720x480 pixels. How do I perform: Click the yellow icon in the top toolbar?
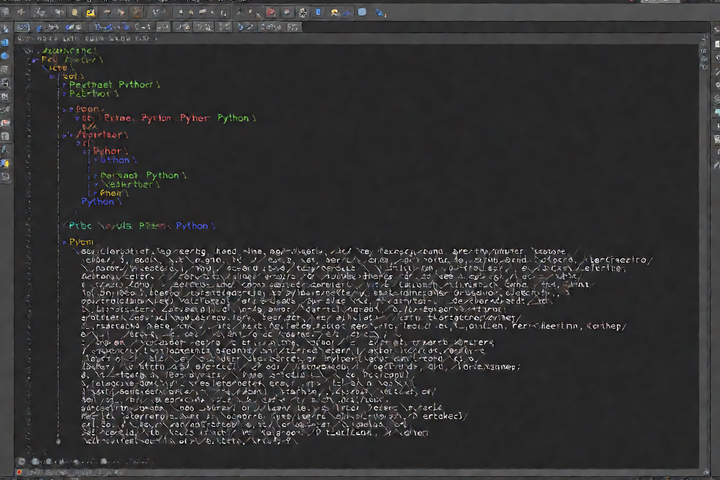point(90,13)
